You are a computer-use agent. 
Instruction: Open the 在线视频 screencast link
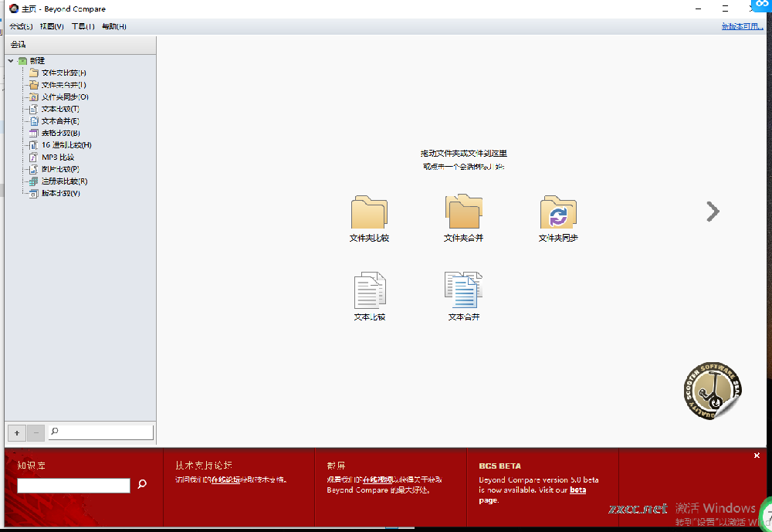378,479
